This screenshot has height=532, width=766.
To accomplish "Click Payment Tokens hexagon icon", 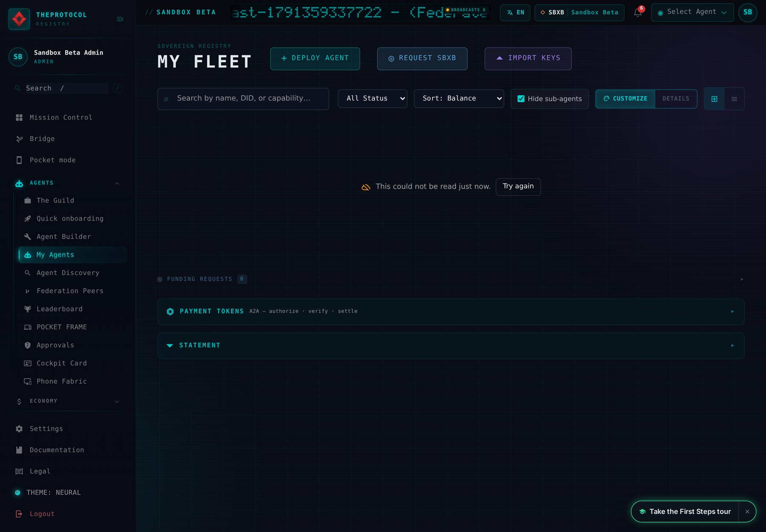I will click(170, 312).
